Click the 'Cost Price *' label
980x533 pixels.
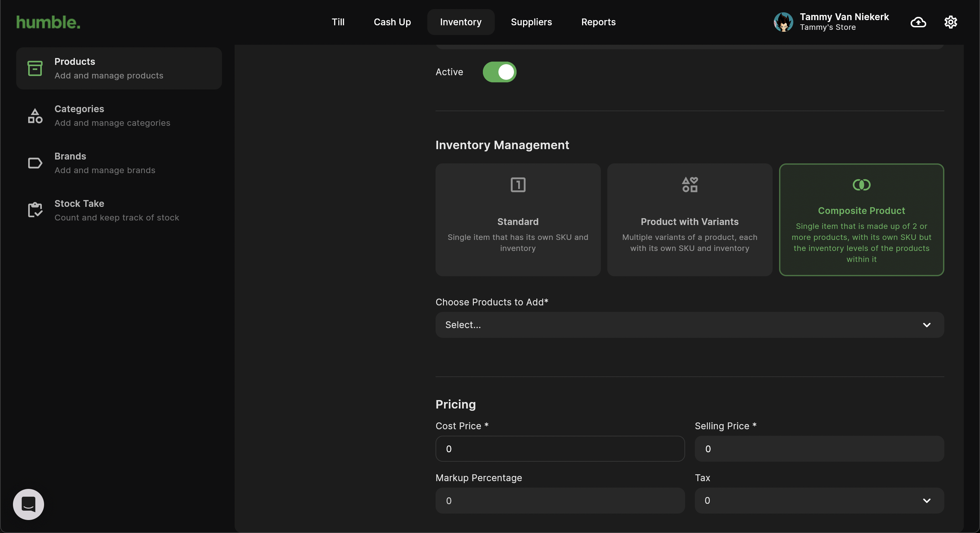point(462,426)
